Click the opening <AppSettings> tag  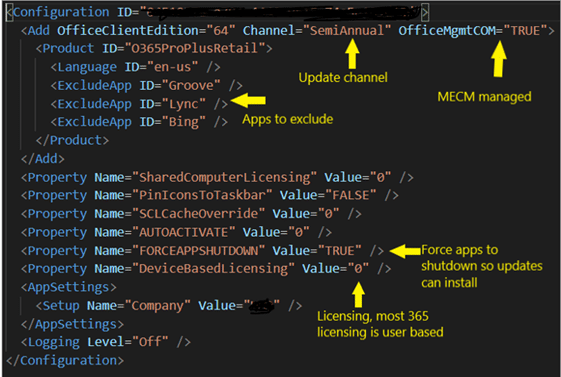click(x=68, y=288)
